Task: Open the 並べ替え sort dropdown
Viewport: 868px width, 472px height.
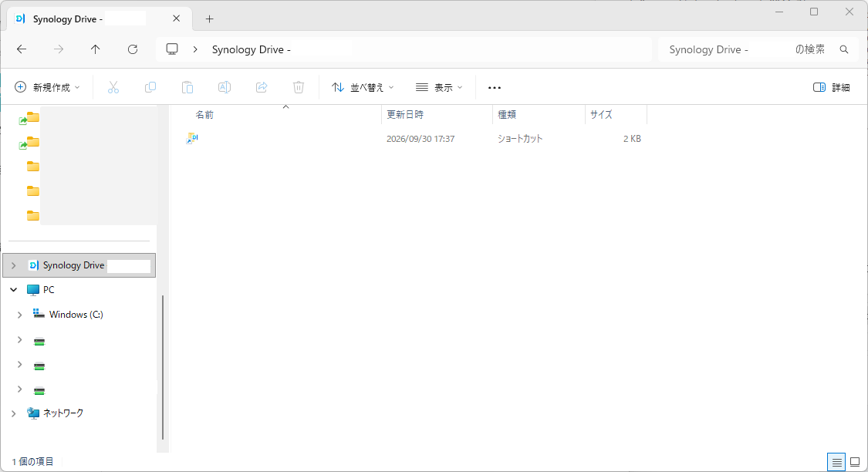Action: pos(363,87)
